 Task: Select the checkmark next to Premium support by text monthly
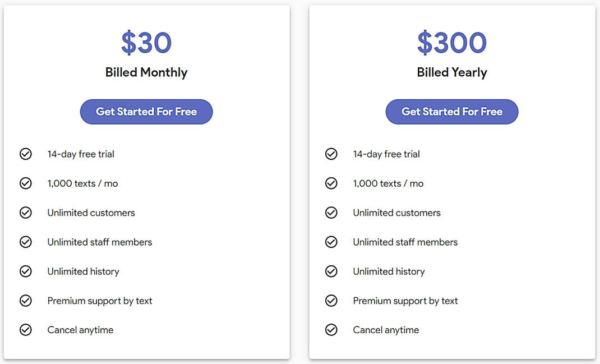click(26, 301)
